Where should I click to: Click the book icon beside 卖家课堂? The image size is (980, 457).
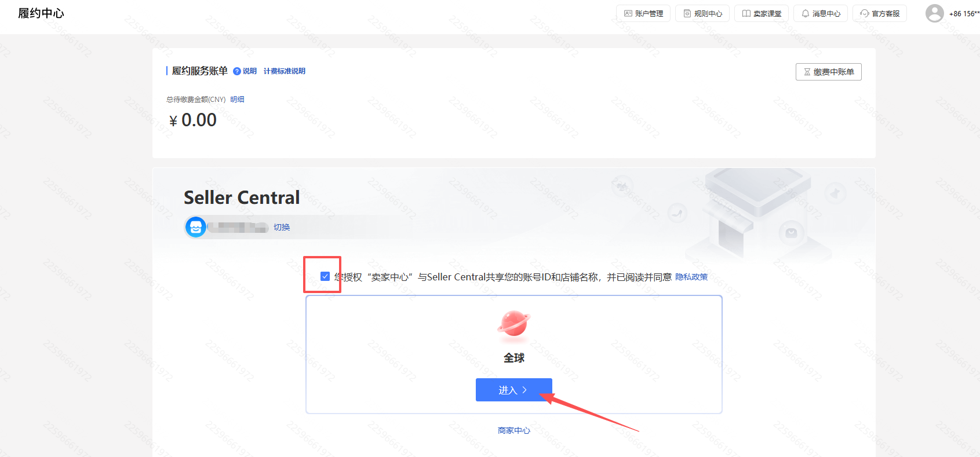[x=746, y=13]
